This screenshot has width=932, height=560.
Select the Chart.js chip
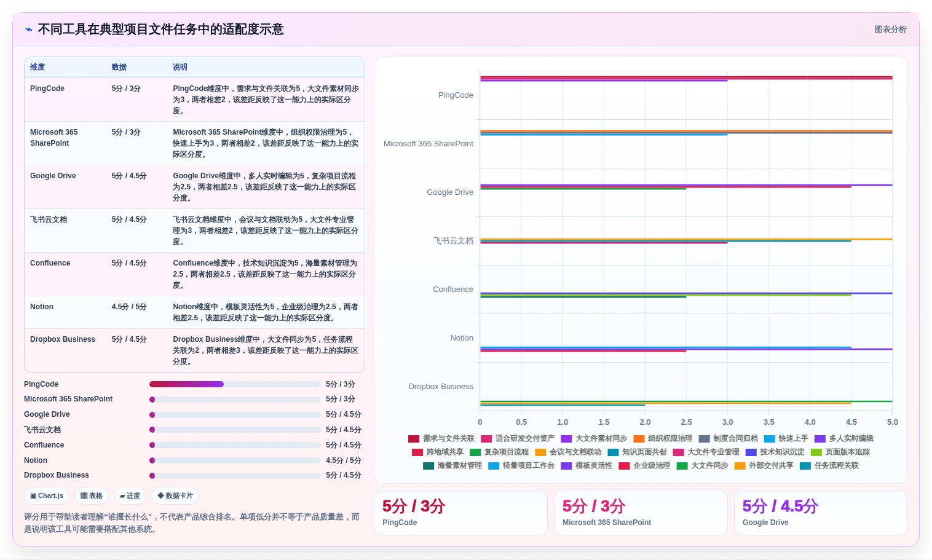pyautogui.click(x=47, y=495)
